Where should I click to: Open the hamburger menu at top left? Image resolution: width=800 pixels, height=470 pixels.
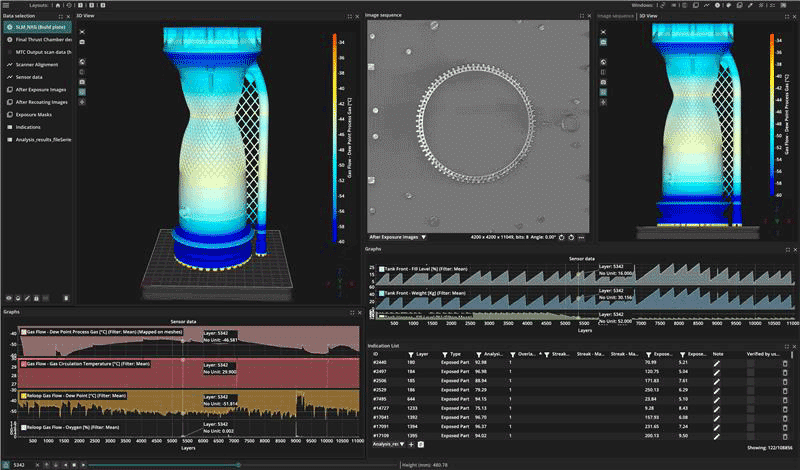pyautogui.click(x=7, y=5)
